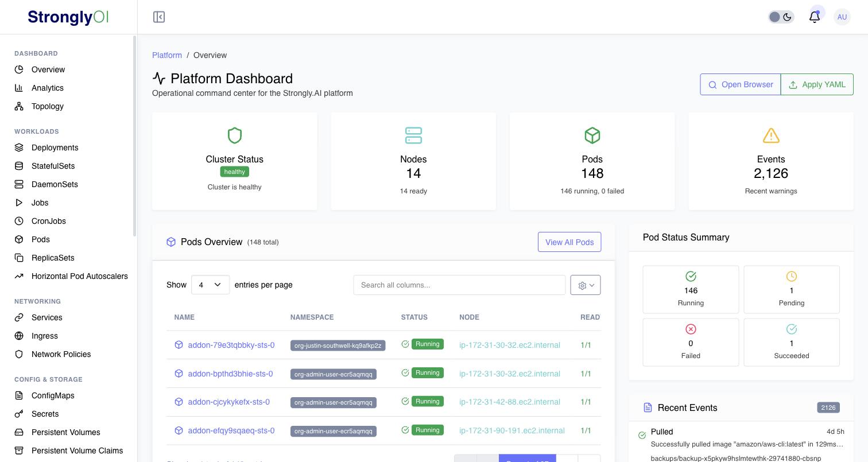
Task: Click the Cluster Status shield icon
Action: point(235,135)
